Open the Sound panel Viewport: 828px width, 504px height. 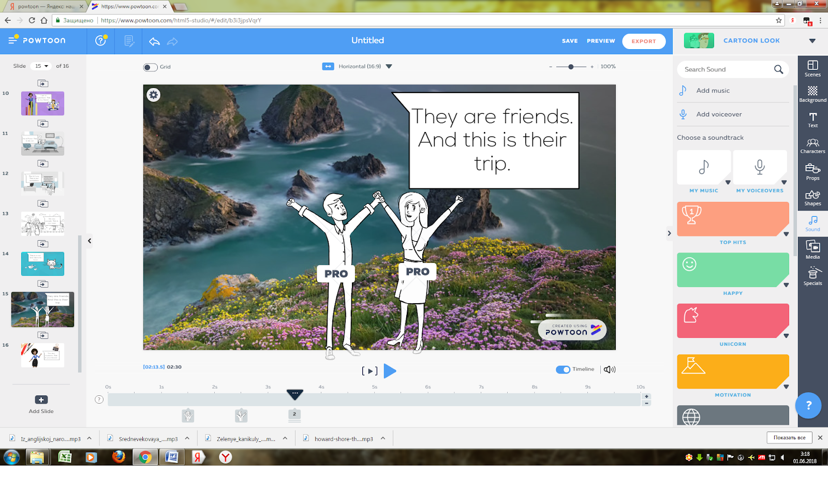pyautogui.click(x=812, y=224)
